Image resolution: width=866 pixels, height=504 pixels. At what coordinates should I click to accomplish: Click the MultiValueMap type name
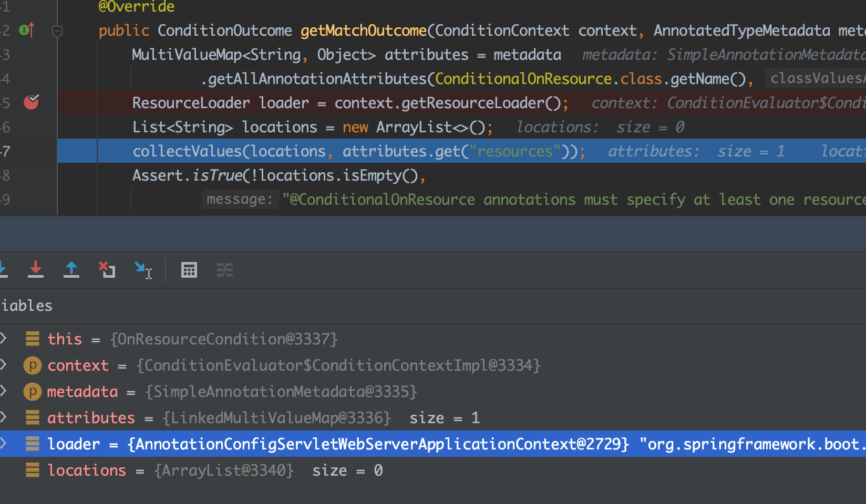tap(187, 55)
